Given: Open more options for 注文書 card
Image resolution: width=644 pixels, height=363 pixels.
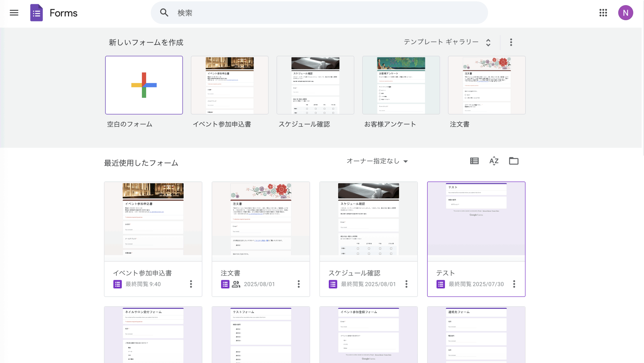Looking at the screenshot, I should [299, 284].
